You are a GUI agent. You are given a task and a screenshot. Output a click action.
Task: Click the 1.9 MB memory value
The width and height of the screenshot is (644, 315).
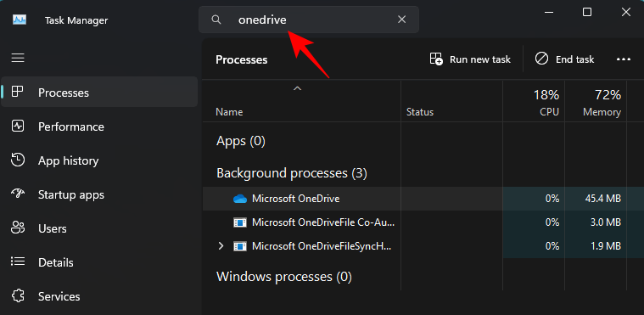606,247
